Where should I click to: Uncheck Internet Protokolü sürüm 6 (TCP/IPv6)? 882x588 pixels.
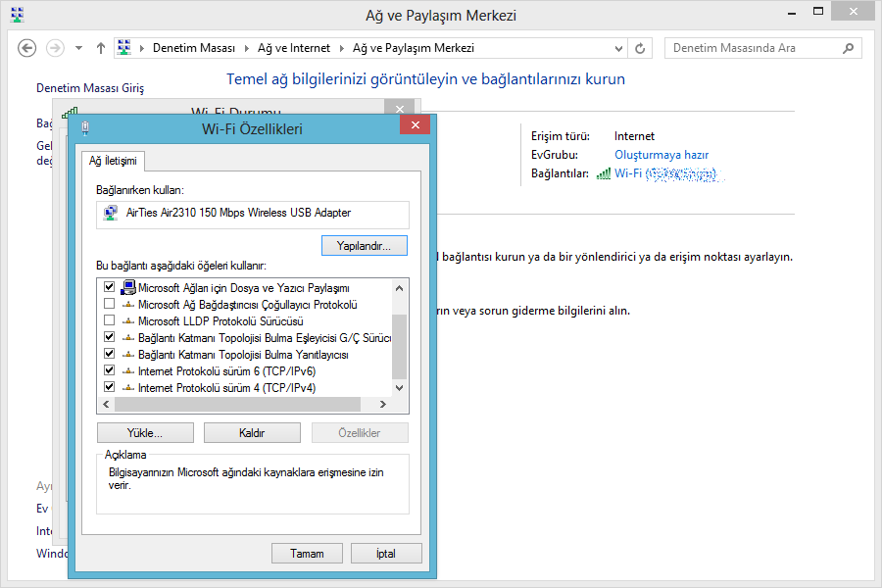tap(109, 370)
